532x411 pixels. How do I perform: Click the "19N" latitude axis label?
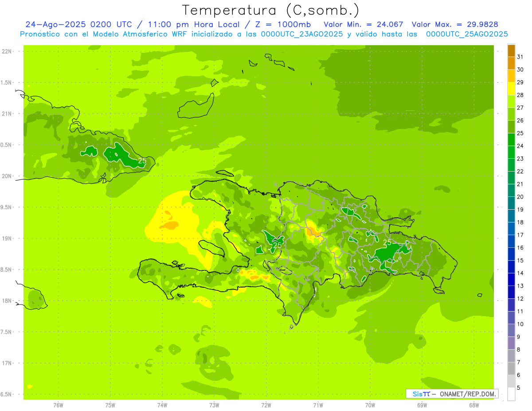[7, 239]
